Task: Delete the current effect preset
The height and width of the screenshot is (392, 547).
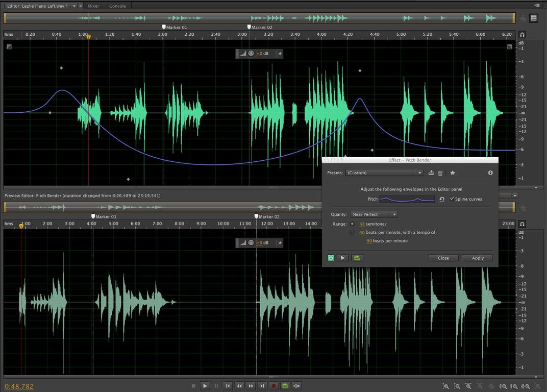Action: pyautogui.click(x=440, y=173)
